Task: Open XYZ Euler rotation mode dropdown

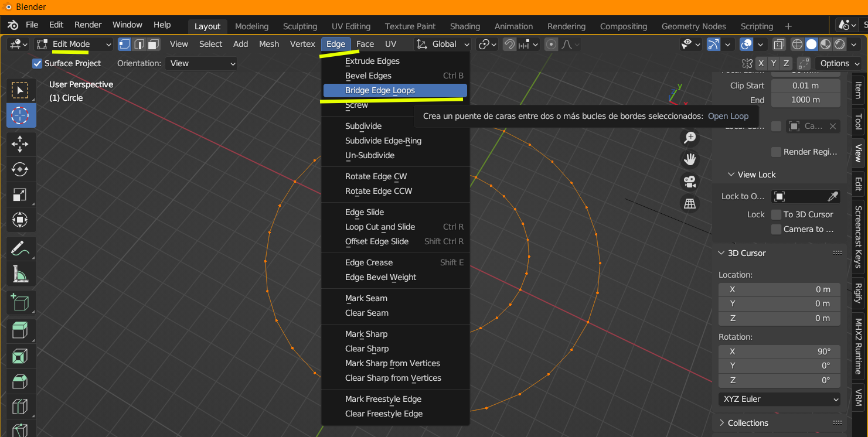Action: coord(780,399)
